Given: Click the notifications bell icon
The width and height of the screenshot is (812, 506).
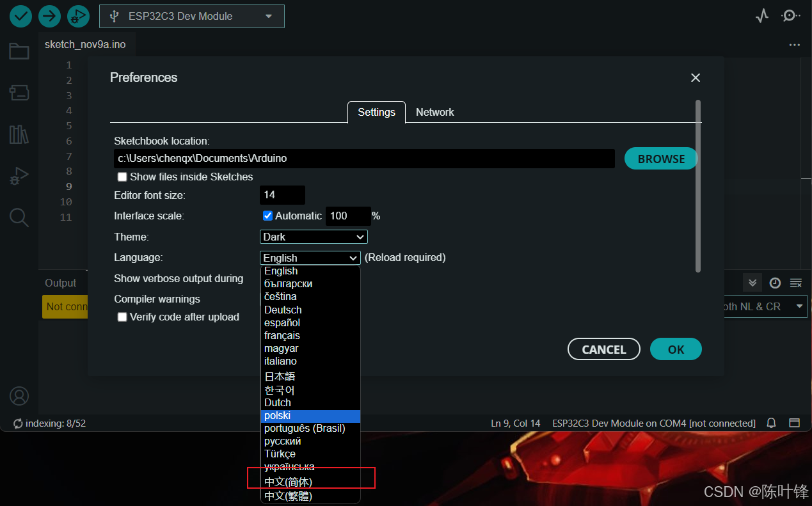Looking at the screenshot, I should pos(772,423).
